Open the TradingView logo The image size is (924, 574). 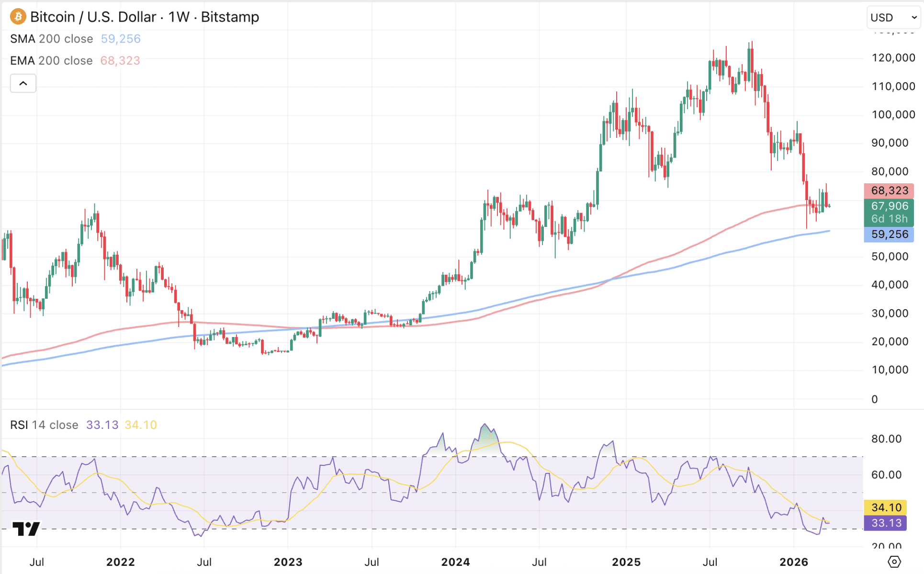pos(26,529)
